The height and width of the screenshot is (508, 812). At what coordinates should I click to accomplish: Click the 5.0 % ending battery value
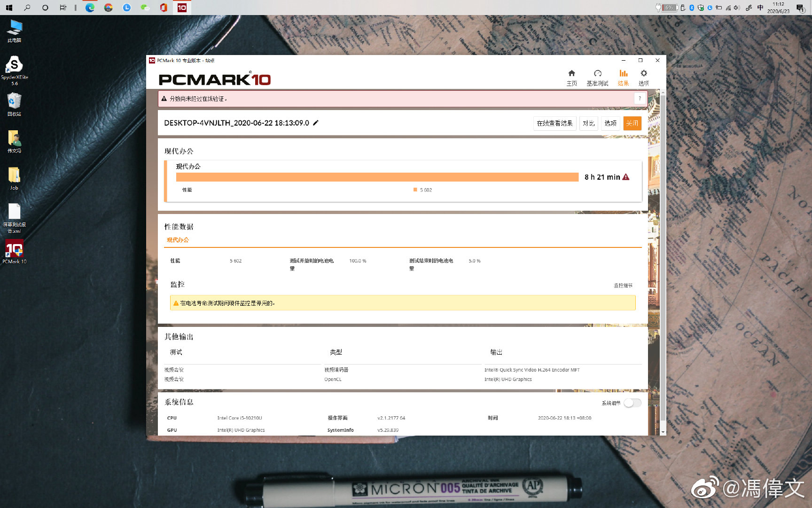pyautogui.click(x=475, y=261)
